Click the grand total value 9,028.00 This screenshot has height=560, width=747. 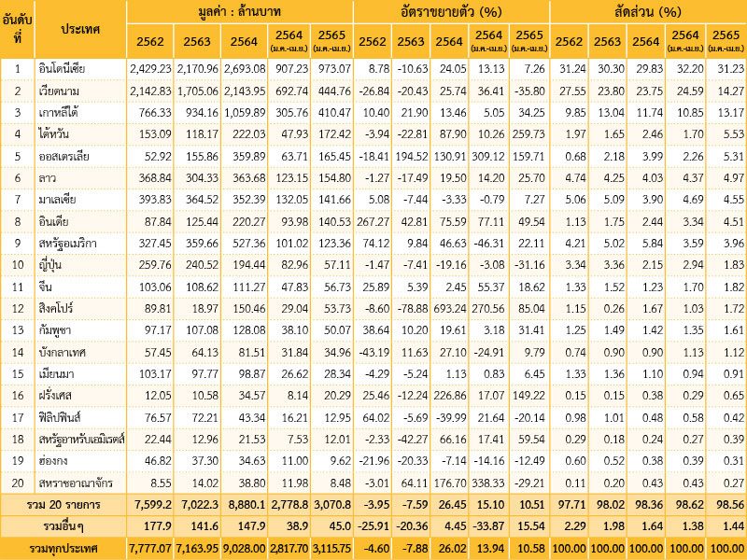tap(245, 549)
